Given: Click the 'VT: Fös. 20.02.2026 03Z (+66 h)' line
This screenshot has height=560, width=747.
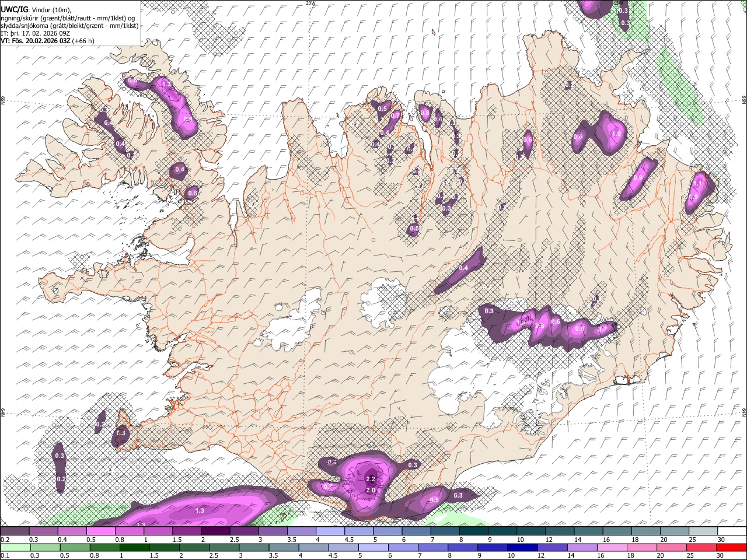Looking at the screenshot, I should click(47, 41).
